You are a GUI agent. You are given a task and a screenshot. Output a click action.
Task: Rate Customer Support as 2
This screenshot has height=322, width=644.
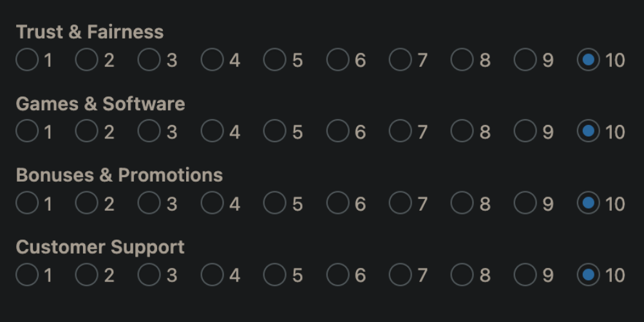tap(86, 276)
